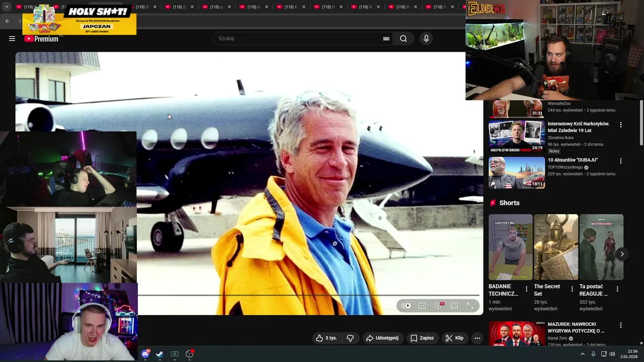The image size is (644, 362).
Task: Open the player settings gear
Action: pyautogui.click(x=438, y=306)
